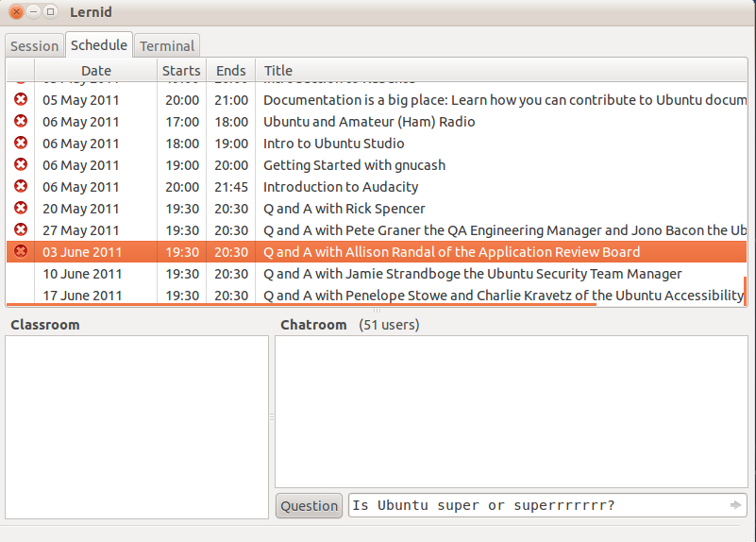
Task: Click the send arrow icon in the question field
Action: [736, 505]
